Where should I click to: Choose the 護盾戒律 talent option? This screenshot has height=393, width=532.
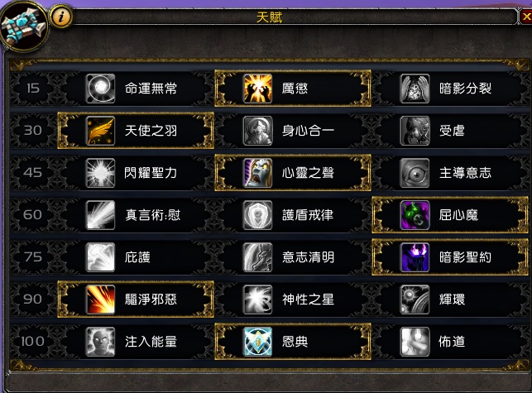293,215
